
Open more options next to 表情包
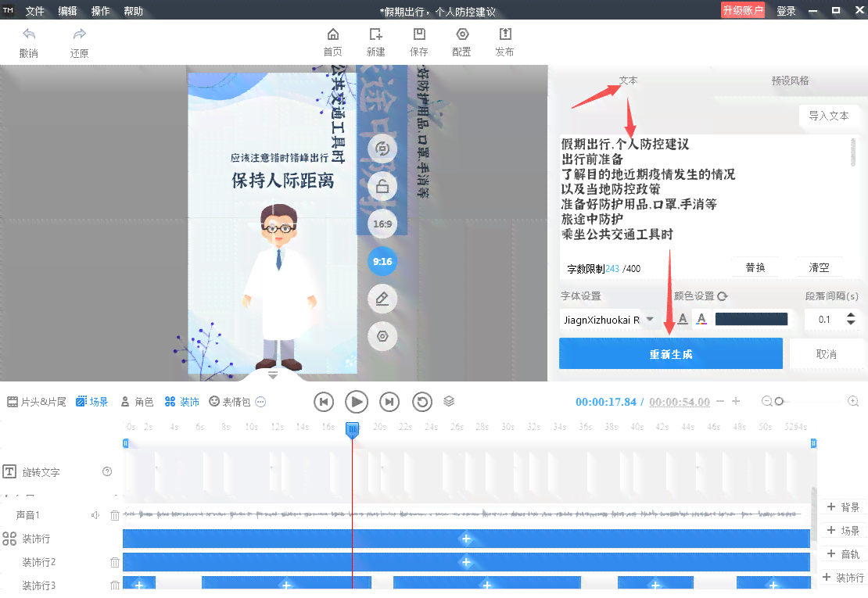(x=260, y=402)
